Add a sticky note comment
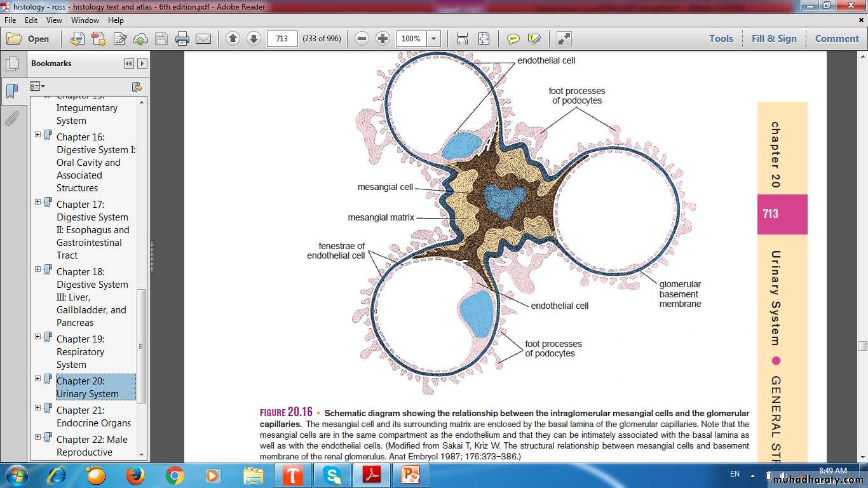Image resolution: width=868 pixels, height=488 pixels. click(513, 39)
